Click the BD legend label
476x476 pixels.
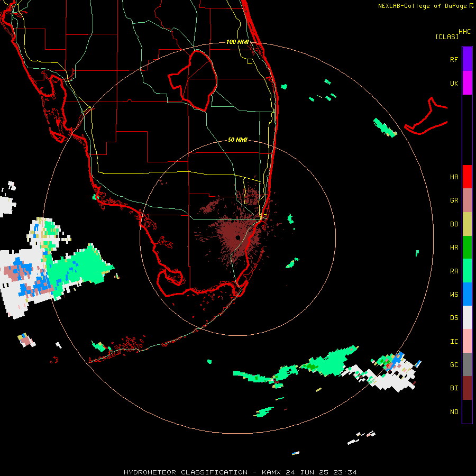coord(454,224)
